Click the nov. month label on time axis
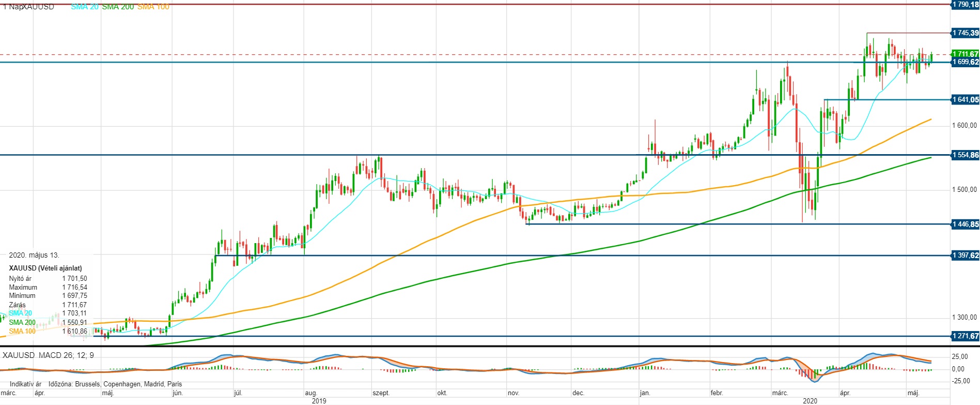The image size is (980, 405). click(x=514, y=393)
